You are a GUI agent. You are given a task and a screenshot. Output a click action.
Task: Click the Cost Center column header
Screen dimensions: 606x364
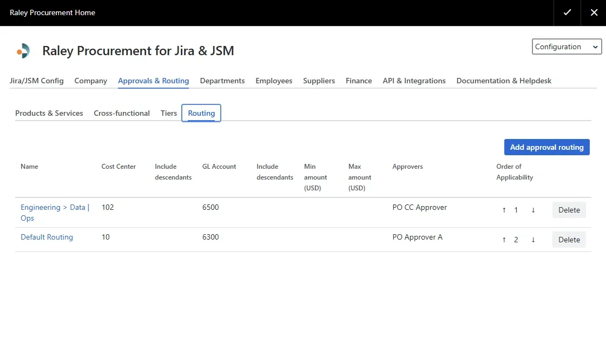118,167
